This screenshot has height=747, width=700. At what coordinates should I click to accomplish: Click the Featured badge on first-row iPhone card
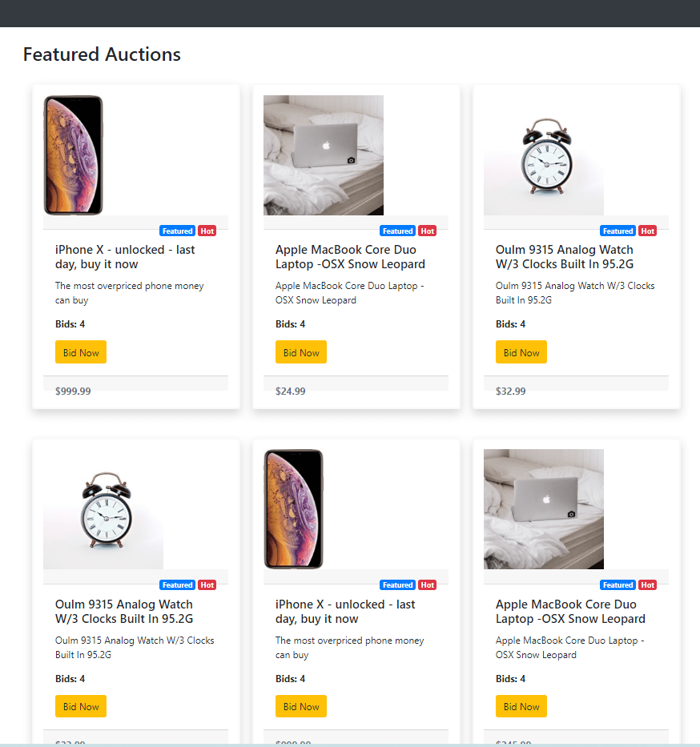click(177, 231)
